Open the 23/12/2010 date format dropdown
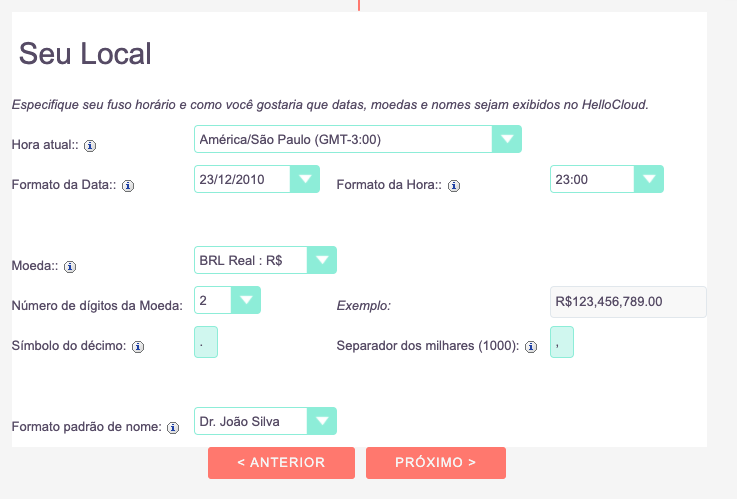 [x=257, y=179]
